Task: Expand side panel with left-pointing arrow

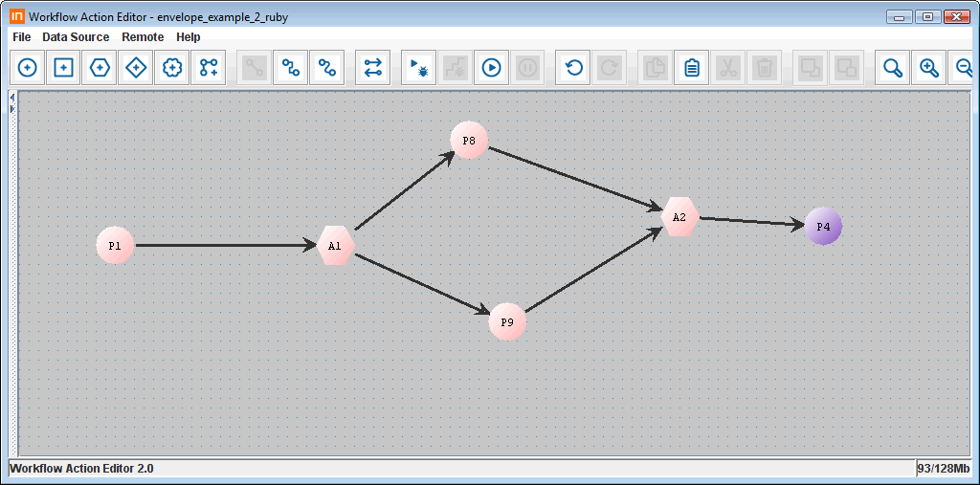Action: tap(11, 98)
